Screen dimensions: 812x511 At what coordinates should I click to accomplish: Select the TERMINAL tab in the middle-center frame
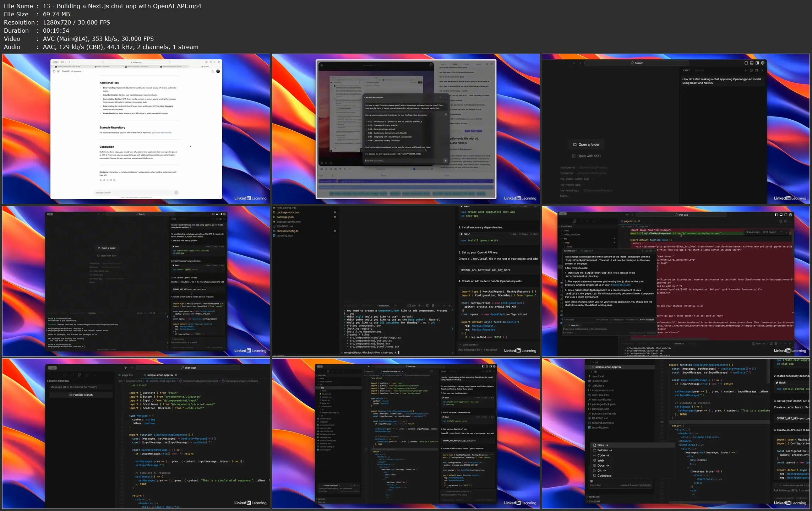[x=383, y=305]
